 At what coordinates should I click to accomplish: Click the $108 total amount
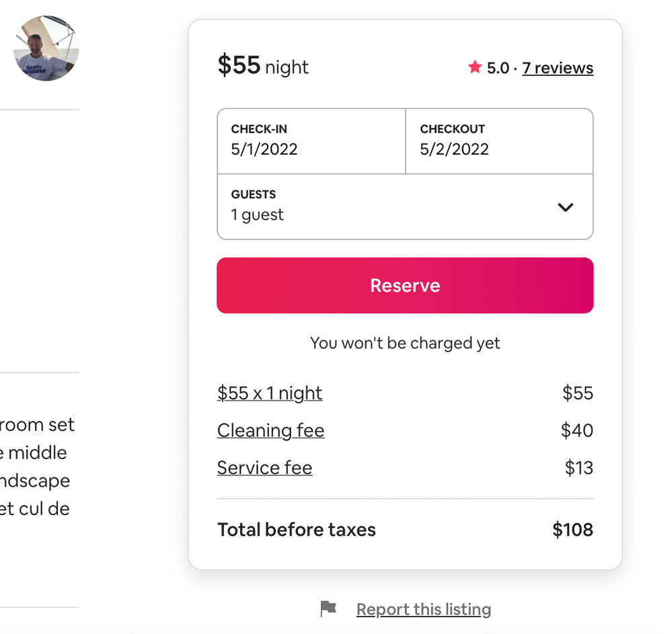click(x=572, y=530)
